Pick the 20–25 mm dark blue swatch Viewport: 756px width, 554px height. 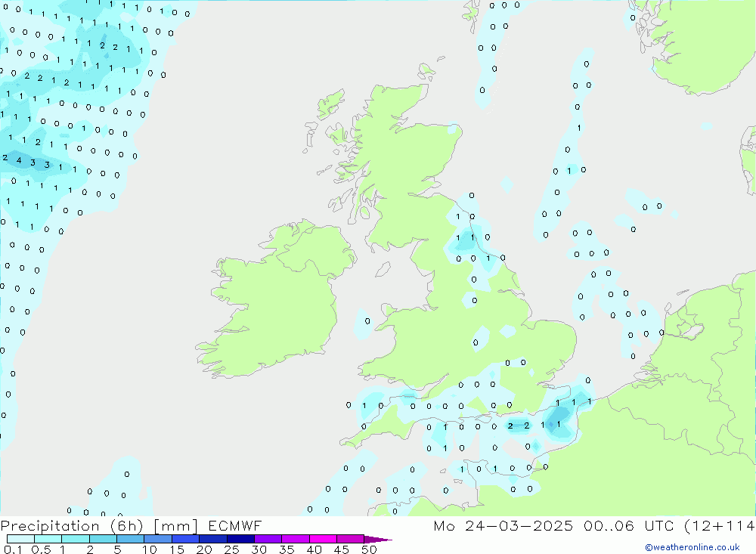pos(213,539)
